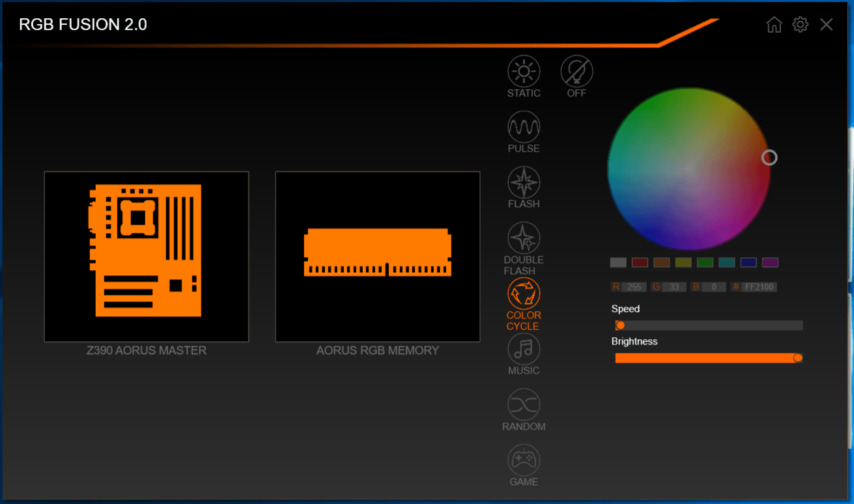
Task: Go to the Home screen icon
Action: coord(774,25)
